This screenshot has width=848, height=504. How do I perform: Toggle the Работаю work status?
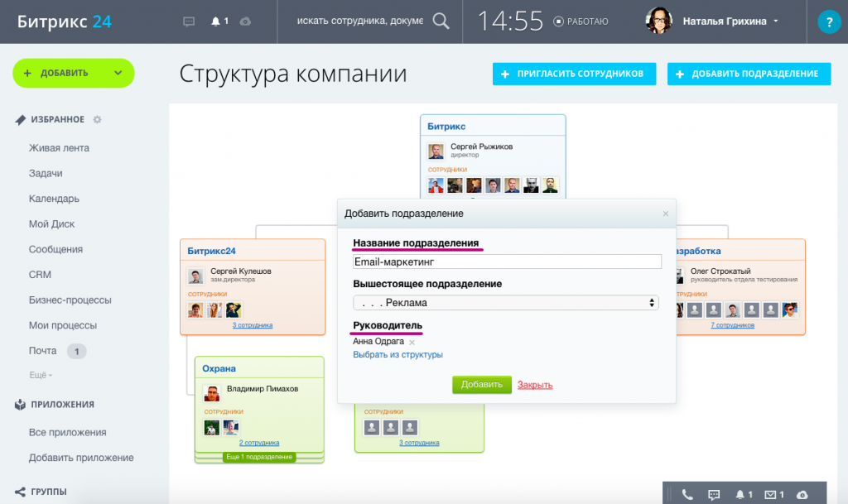point(581,22)
